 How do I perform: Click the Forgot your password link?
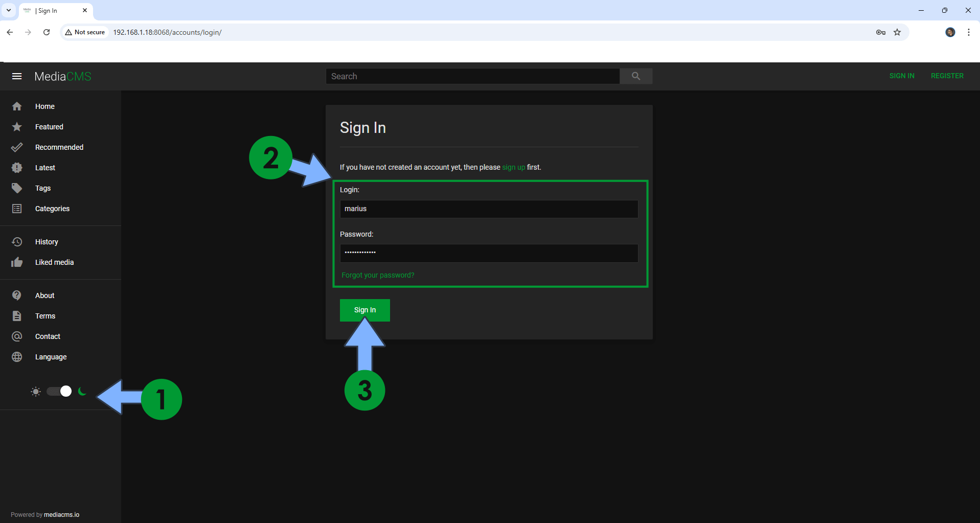(x=378, y=275)
